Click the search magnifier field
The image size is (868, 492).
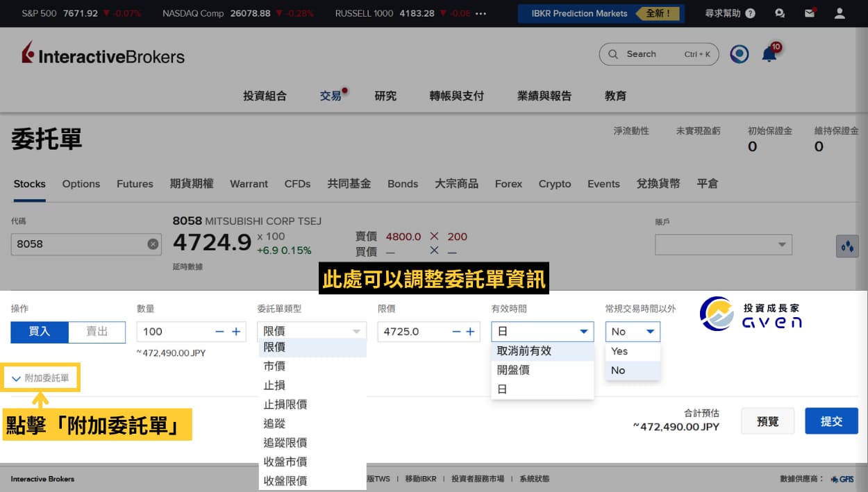659,54
